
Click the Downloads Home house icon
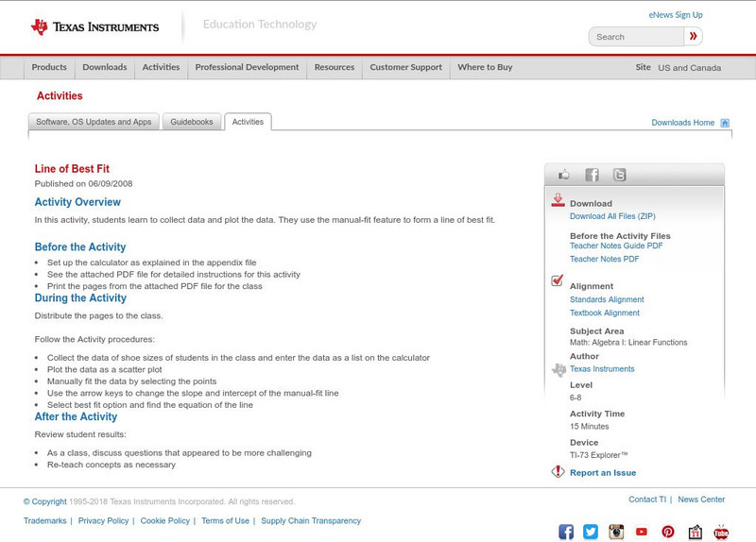(x=725, y=123)
